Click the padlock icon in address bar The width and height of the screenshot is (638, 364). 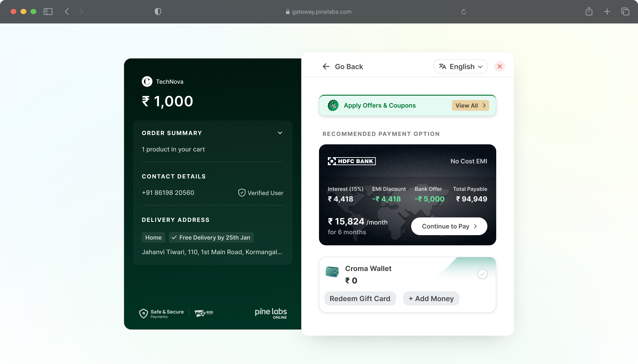(288, 12)
